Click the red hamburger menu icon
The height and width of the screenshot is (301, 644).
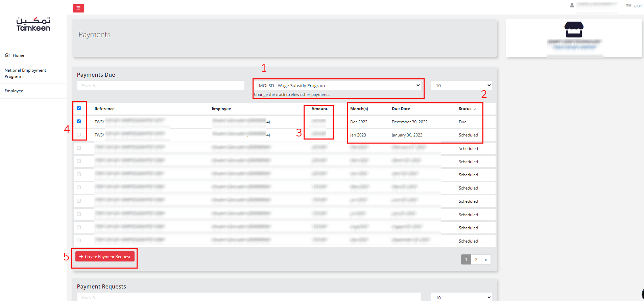tap(78, 8)
